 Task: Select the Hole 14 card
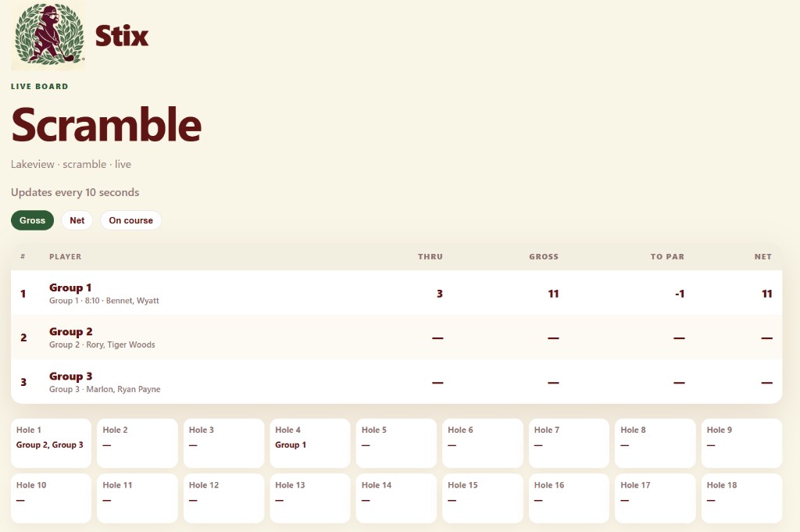[x=396, y=498]
